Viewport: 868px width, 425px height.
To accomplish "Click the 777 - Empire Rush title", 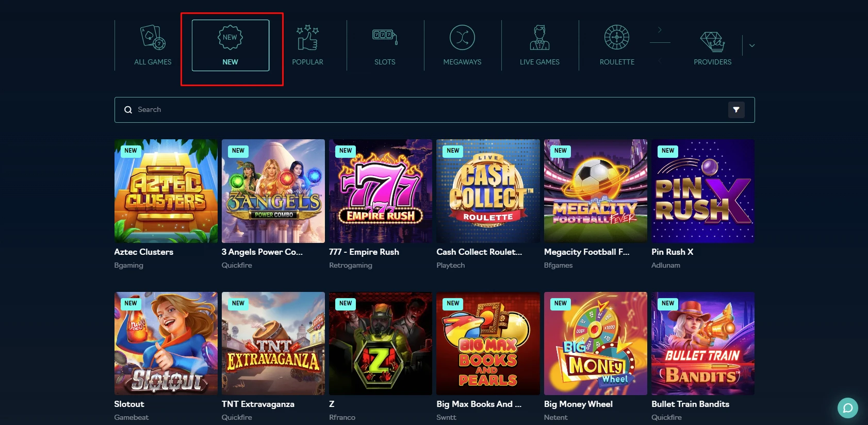I will pos(364,252).
